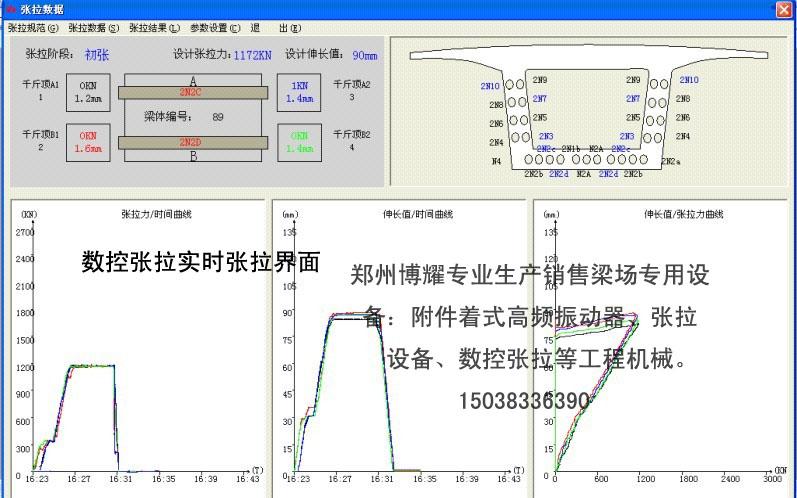Click the 伸长值/时间曲线 chart title
This screenshot has height=498, width=797.
click(x=418, y=214)
